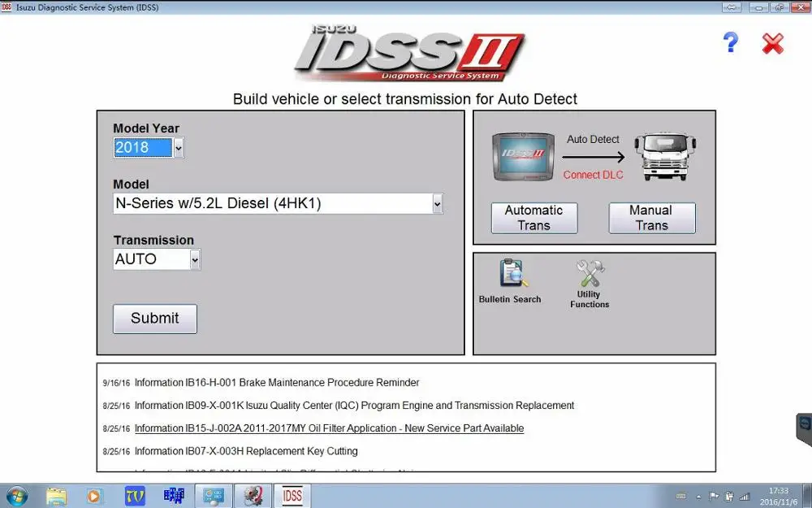The image size is (812, 508).
Task: Click the network signal indicator in tray
Action: click(x=744, y=495)
